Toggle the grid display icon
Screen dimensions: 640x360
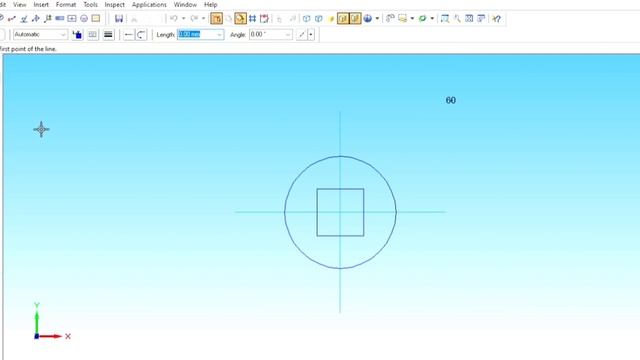click(x=253, y=19)
